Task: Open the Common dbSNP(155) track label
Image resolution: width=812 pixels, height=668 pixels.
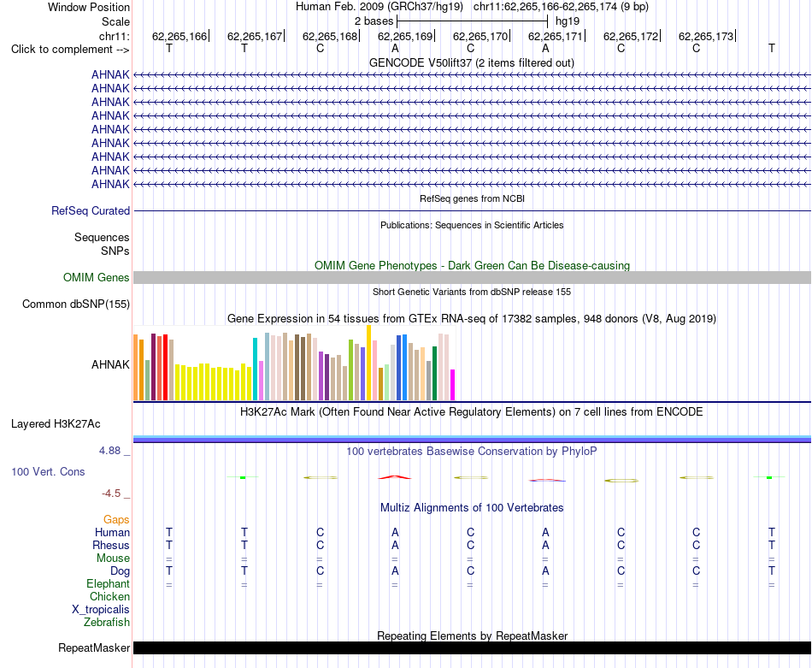Action: click(x=75, y=304)
